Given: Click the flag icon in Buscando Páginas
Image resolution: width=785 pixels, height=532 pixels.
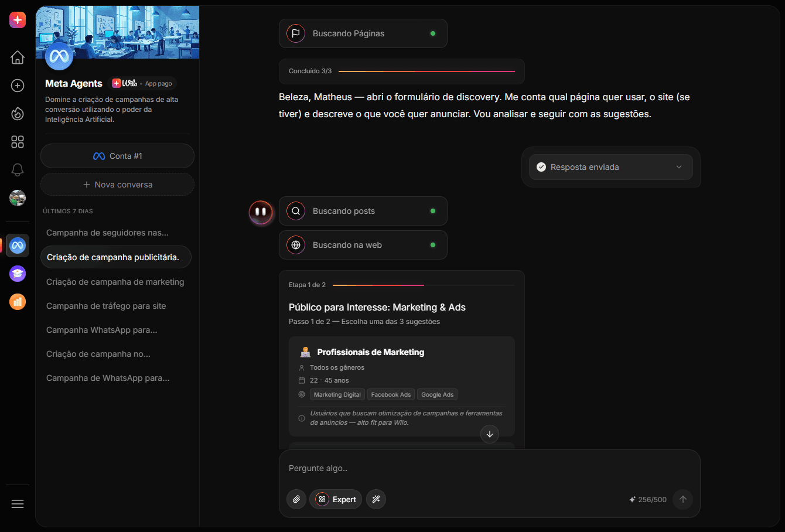Looking at the screenshot, I should [296, 33].
